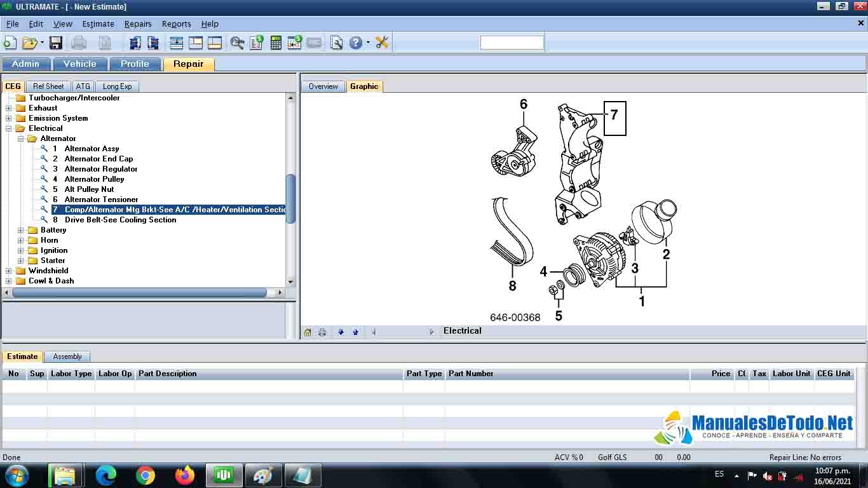Expand the Battery tree node
The width and height of the screenshot is (868, 488).
tap(21, 230)
